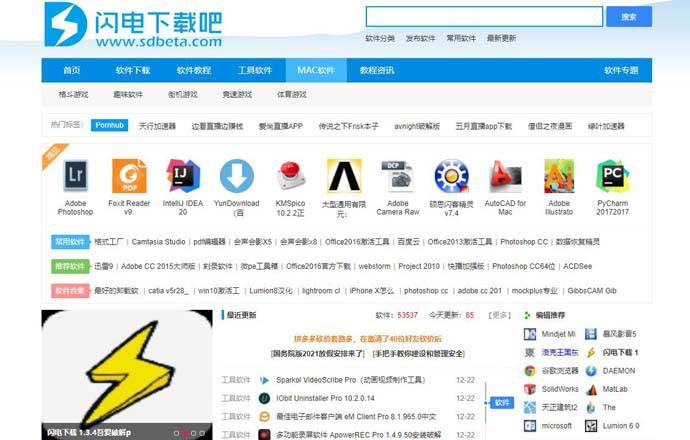Open IObit Uninstaller Pro 10.2.0.14 link
This screenshot has width=690, height=440.
click(x=325, y=398)
